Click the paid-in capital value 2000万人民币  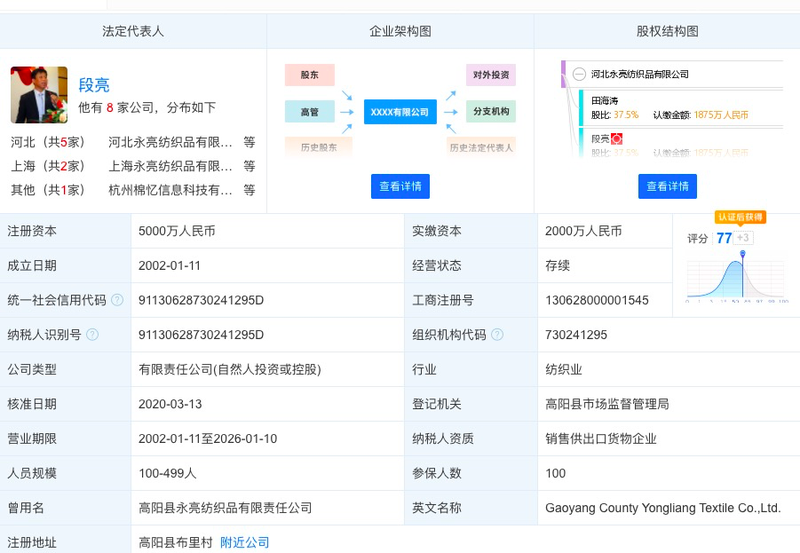point(584,231)
